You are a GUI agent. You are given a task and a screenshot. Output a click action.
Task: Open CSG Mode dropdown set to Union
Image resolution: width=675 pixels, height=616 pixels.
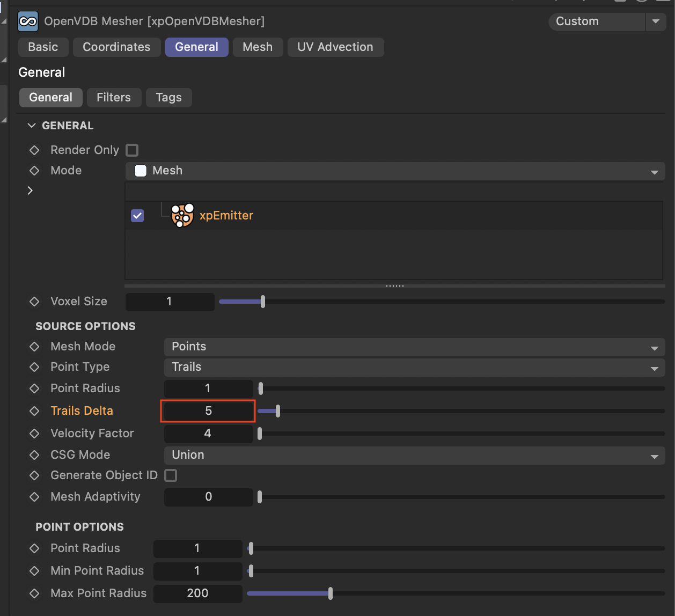(x=415, y=455)
